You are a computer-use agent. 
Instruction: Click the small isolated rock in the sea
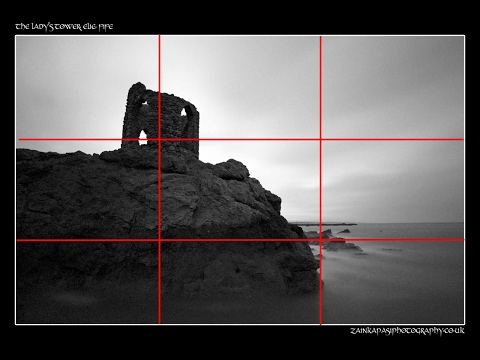click(344, 231)
